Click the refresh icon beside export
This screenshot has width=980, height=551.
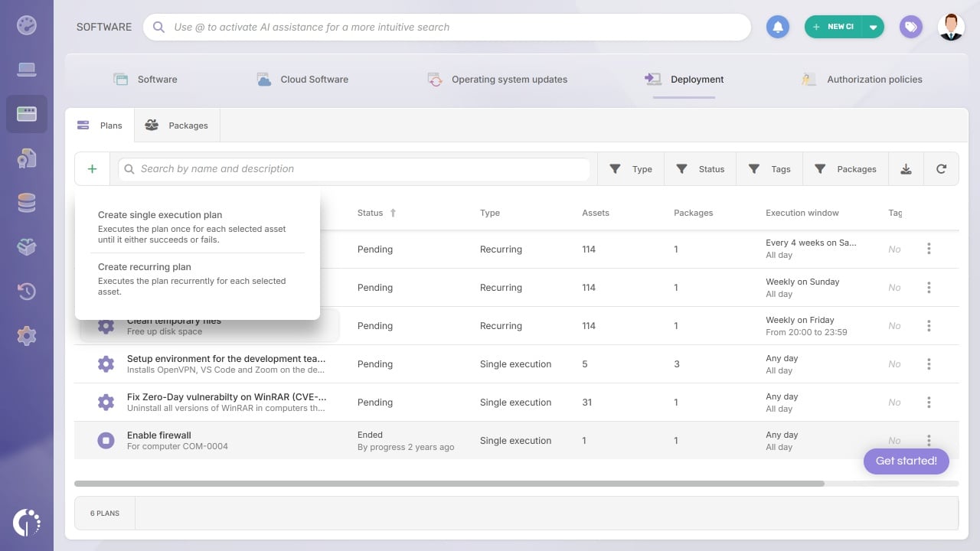pos(942,168)
